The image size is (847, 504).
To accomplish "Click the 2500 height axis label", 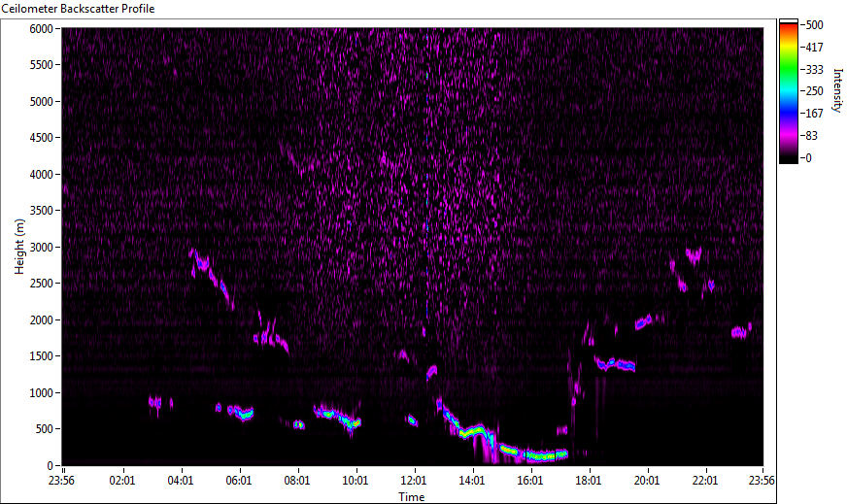I will point(42,284).
